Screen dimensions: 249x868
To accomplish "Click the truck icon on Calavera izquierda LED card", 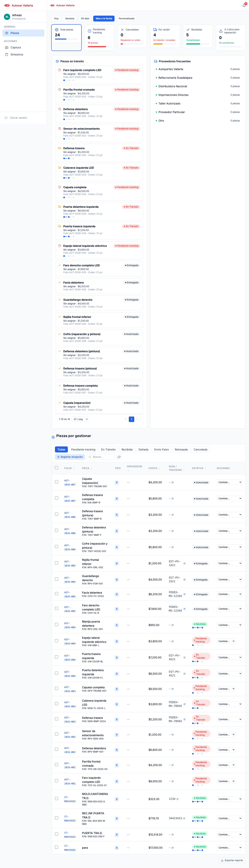I will (60, 168).
